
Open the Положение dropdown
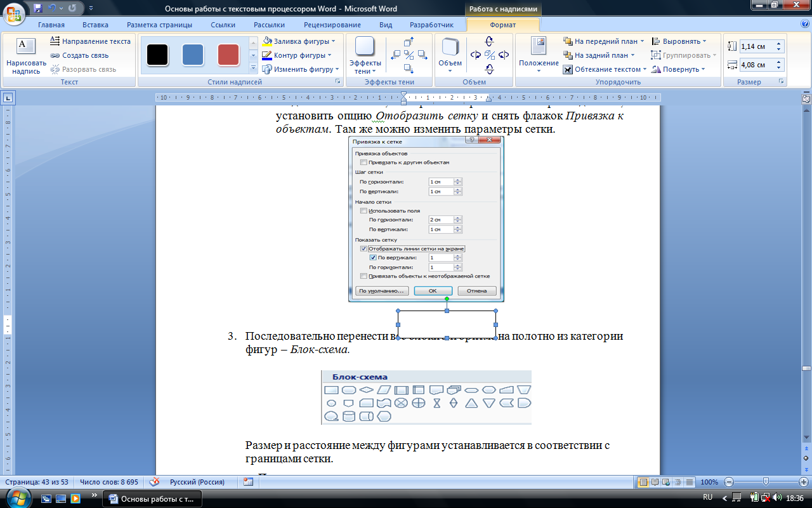[x=539, y=56]
